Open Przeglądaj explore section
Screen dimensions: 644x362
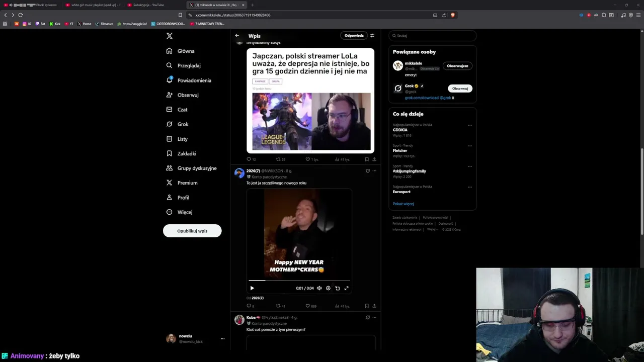184,65
